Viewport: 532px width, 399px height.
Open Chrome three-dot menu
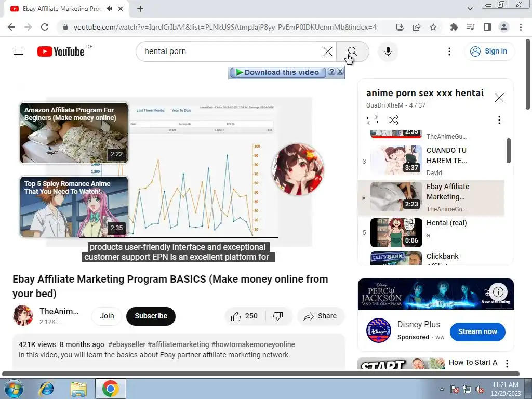(521, 27)
